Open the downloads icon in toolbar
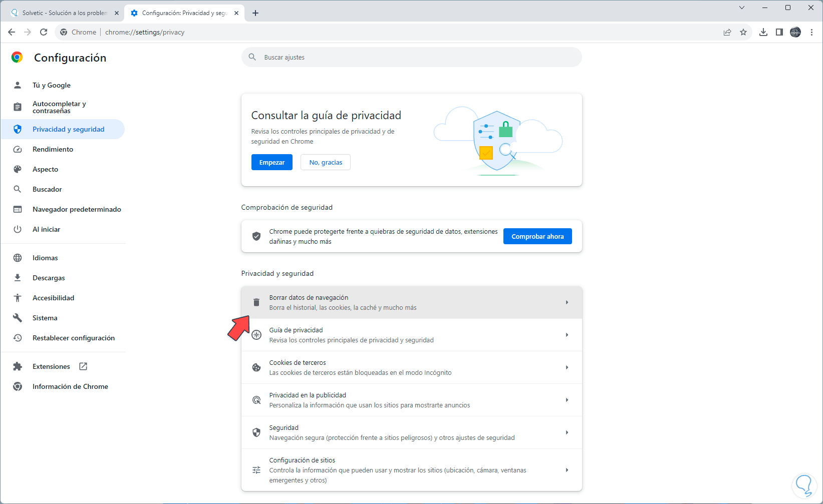This screenshot has height=504, width=823. coord(763,32)
